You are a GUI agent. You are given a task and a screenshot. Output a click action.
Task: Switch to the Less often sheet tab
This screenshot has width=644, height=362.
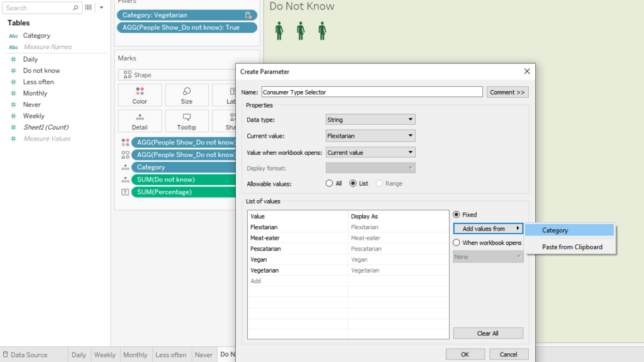171,354
